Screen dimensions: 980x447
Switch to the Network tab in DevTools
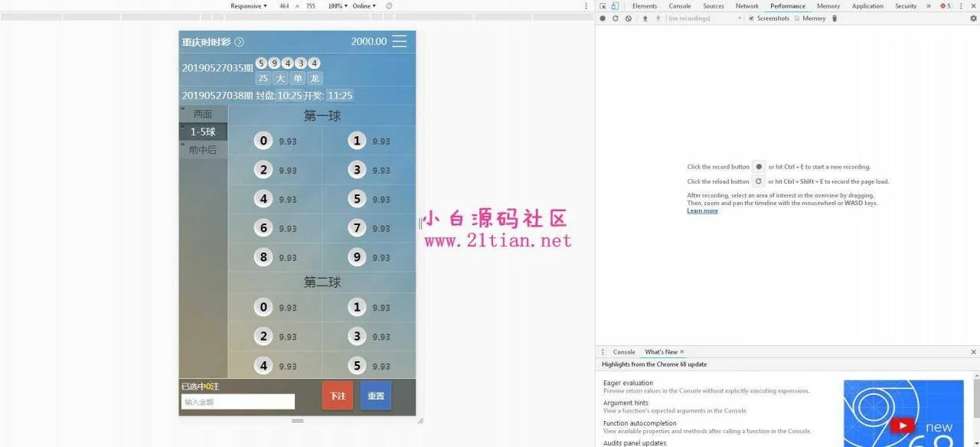(x=746, y=6)
